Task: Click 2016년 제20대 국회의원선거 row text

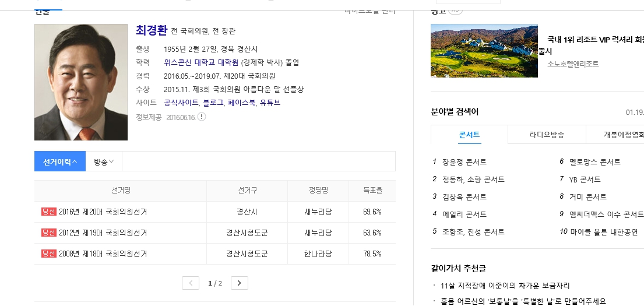Action: tap(103, 212)
